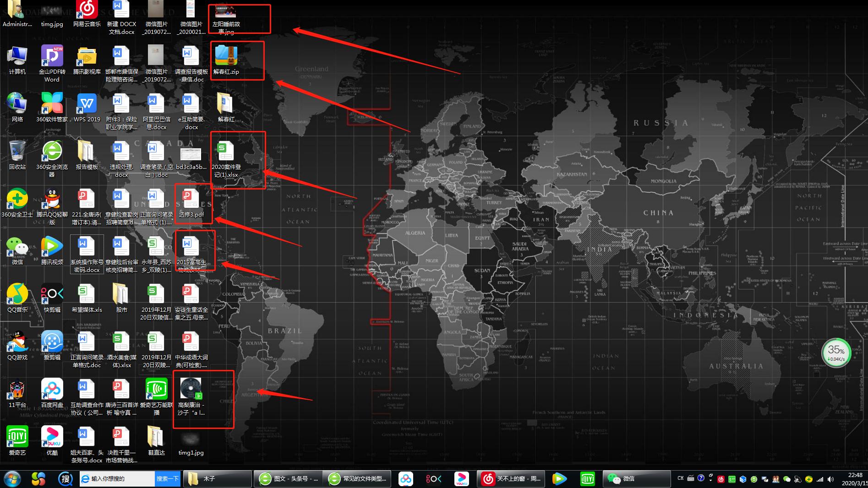
Task: Select the 选修3.pdf file on desktop
Action: point(191,199)
